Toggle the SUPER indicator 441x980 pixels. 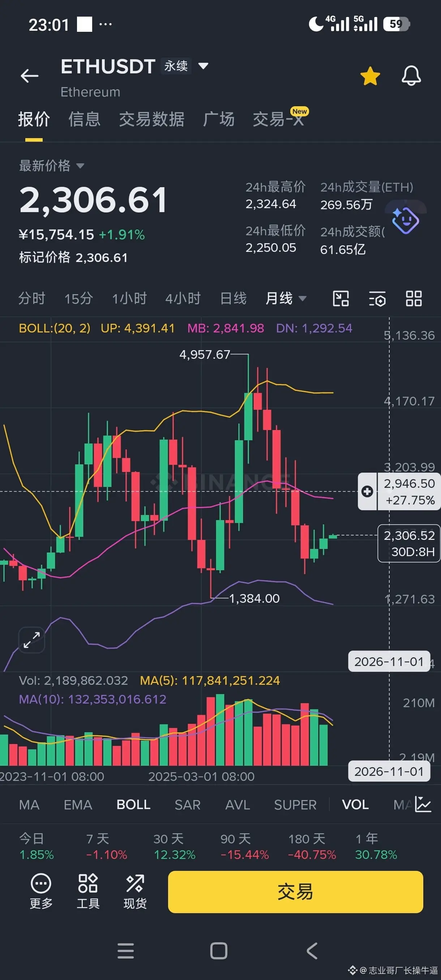(x=295, y=805)
